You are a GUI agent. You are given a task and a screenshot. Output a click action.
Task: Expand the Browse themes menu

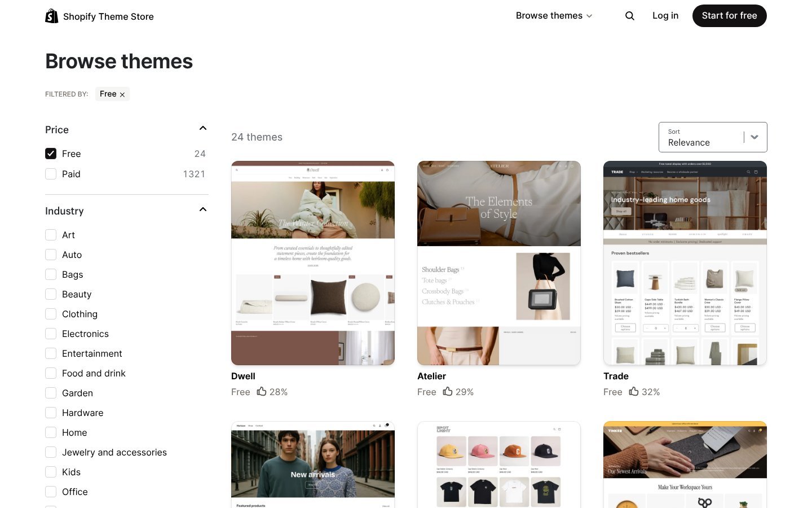coord(554,16)
